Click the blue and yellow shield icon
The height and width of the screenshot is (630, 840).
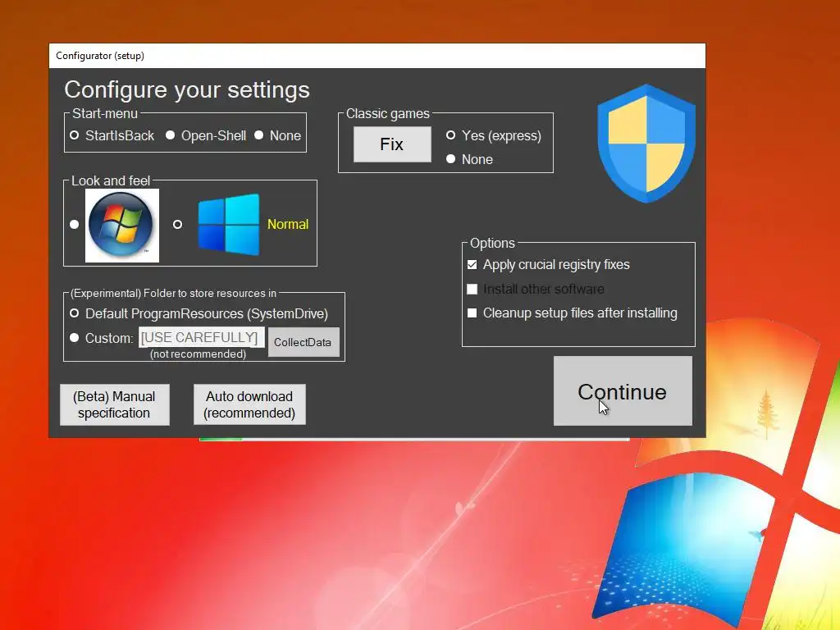[x=646, y=144]
